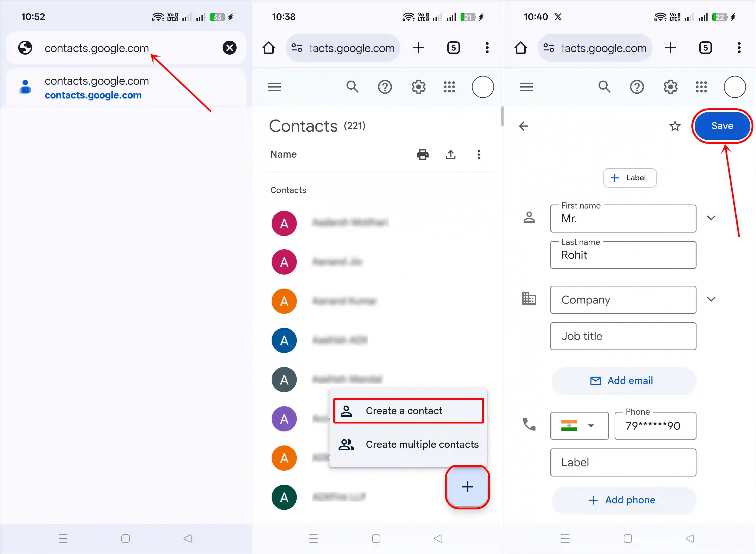756x554 pixels.
Task: Tap the account avatar in the middle Contacts page
Action: coord(483,87)
